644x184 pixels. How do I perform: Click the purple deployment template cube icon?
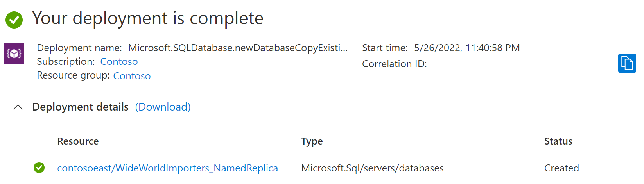14,54
